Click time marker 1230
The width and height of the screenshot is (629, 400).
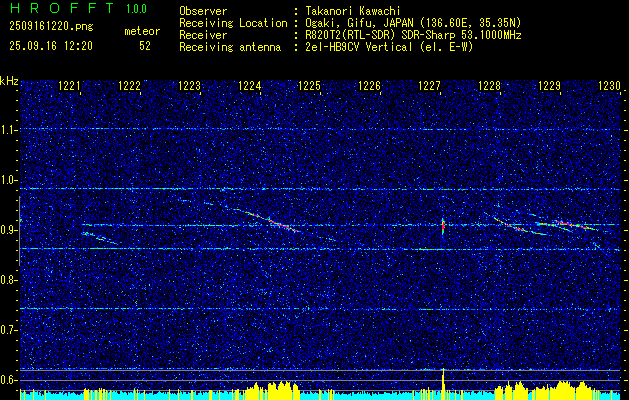pyautogui.click(x=609, y=85)
